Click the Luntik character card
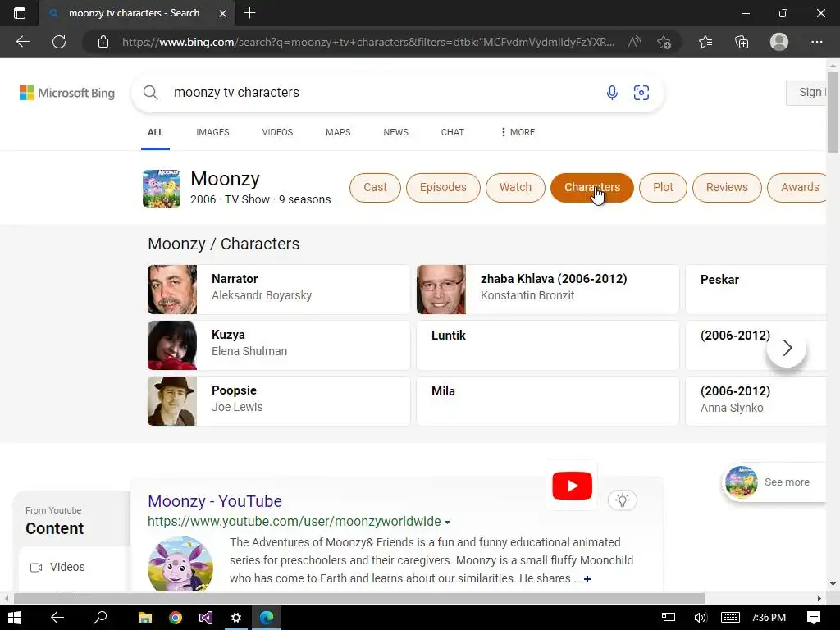This screenshot has width=840, height=630. click(547, 345)
